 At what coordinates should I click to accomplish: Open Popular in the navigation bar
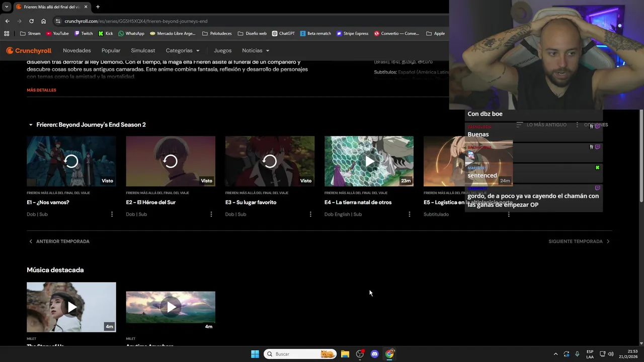coord(111,51)
